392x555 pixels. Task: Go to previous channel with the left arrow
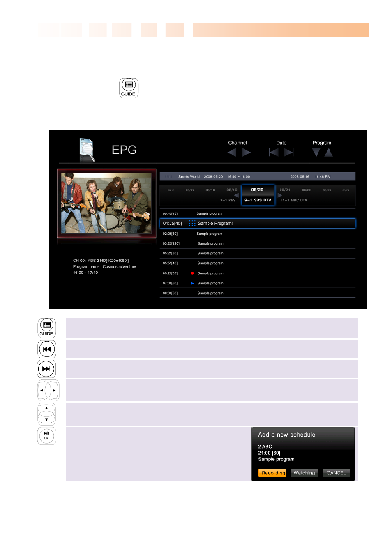pyautogui.click(x=232, y=153)
